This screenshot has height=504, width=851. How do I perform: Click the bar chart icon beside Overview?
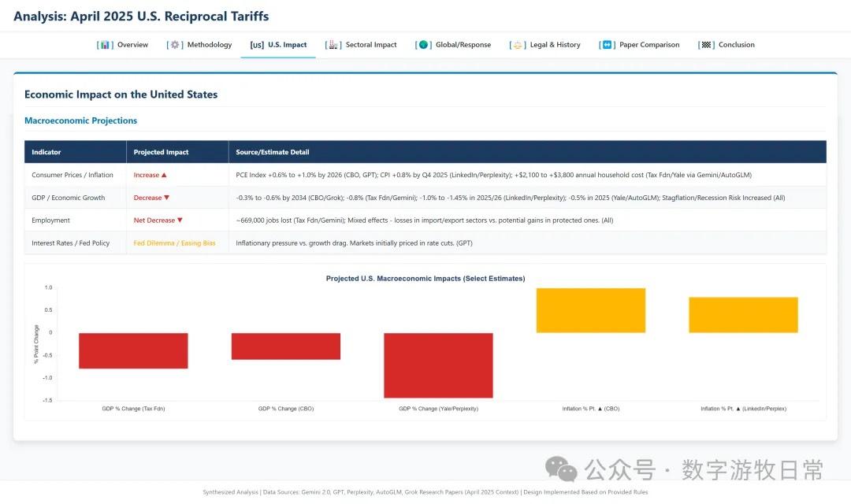[106, 45]
